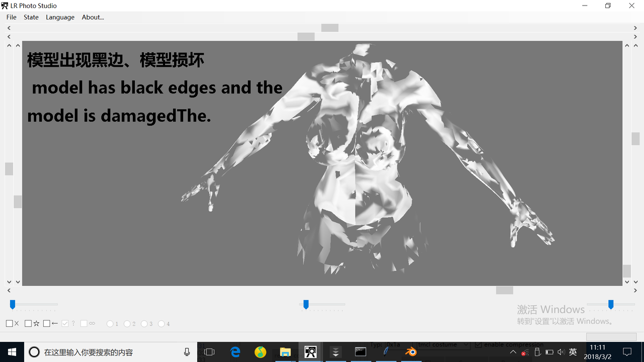
Task: Click the Cortana search box
Action: click(x=111, y=352)
